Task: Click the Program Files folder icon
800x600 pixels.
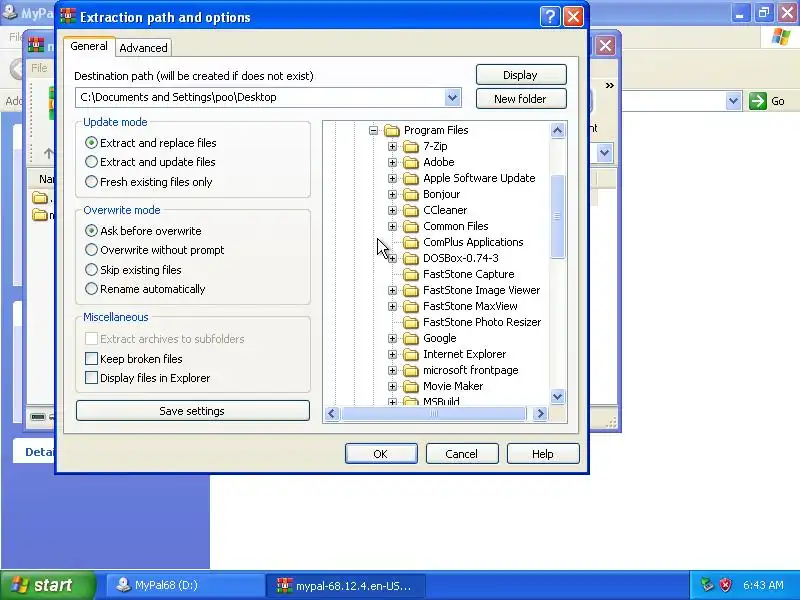Action: [x=391, y=131]
